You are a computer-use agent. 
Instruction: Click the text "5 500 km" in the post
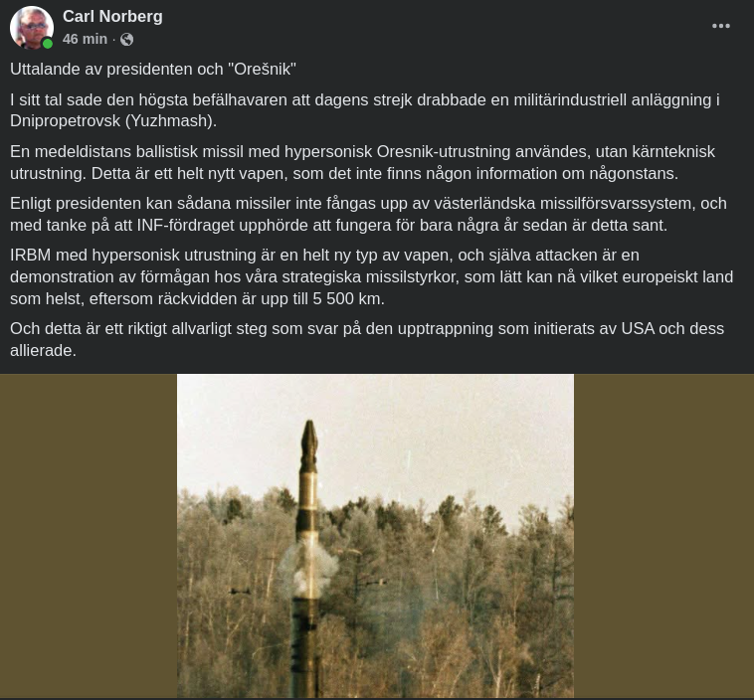click(x=347, y=298)
